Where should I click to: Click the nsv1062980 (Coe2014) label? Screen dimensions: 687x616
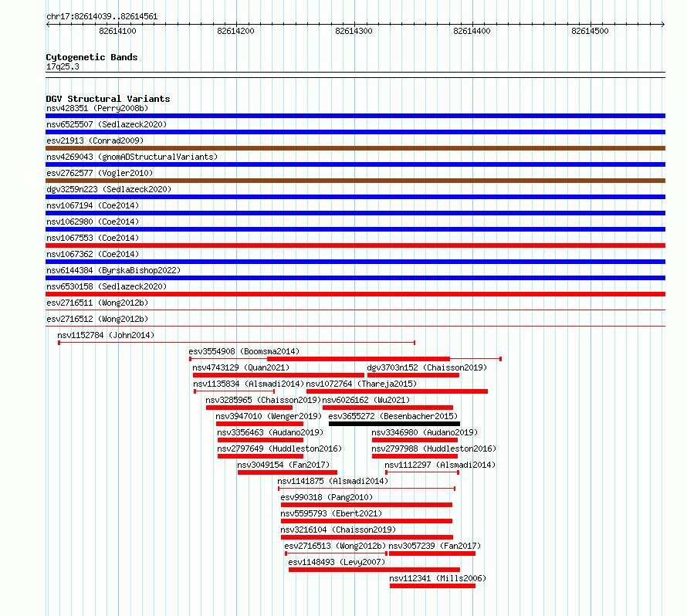(93, 222)
